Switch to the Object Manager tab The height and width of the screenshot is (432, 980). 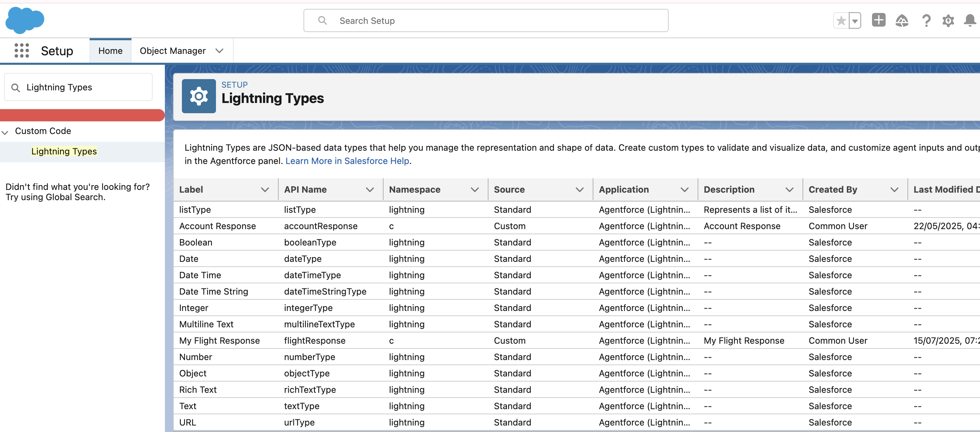coord(173,51)
